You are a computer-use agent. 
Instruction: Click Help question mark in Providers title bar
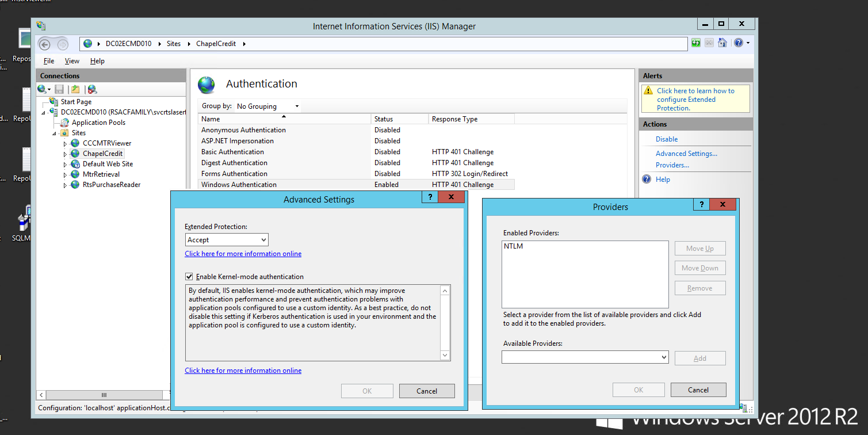tap(701, 205)
